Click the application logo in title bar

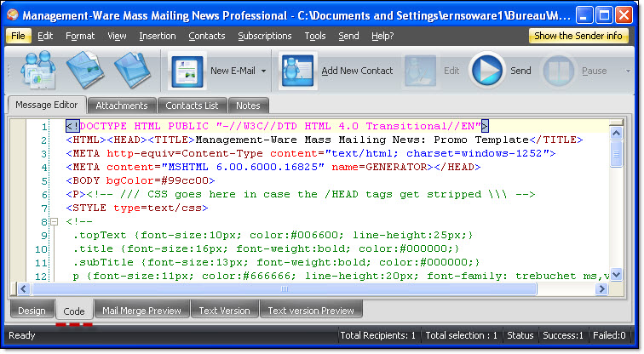(x=12, y=15)
